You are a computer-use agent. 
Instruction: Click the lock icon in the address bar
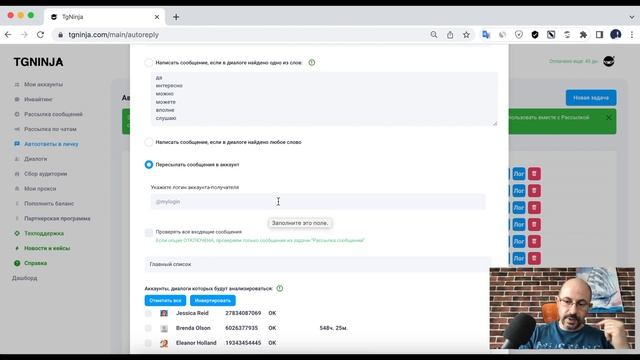click(60, 35)
